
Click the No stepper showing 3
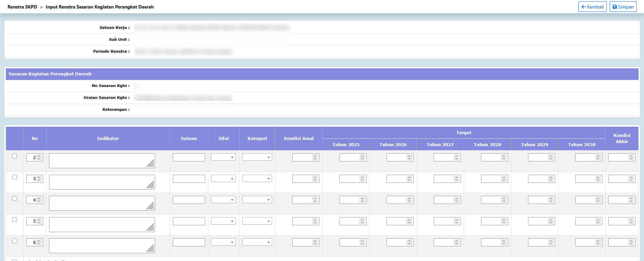coord(34,179)
